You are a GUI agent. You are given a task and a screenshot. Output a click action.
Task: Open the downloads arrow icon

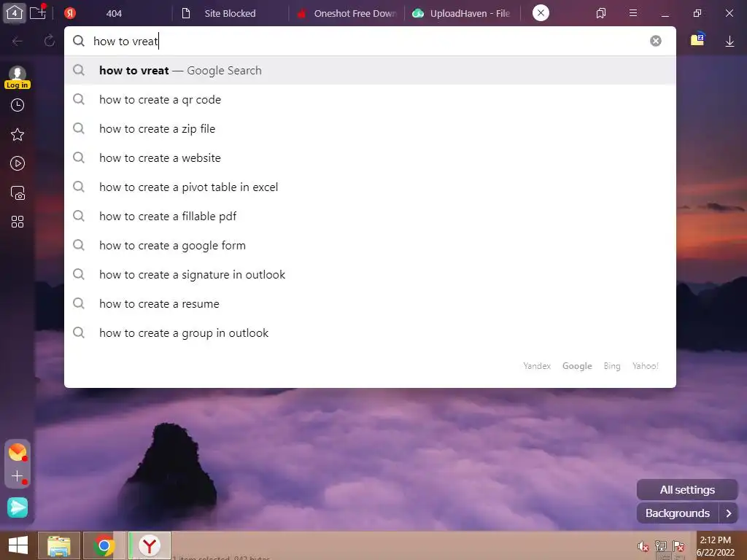pos(729,42)
